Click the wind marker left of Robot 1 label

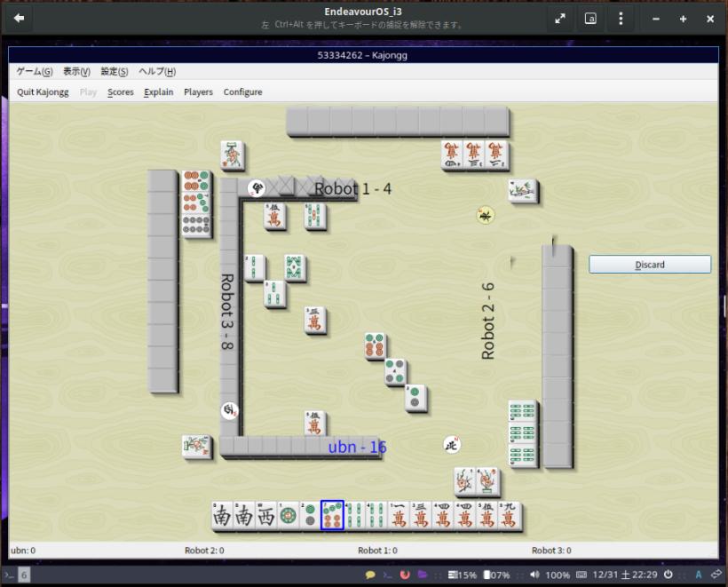(257, 188)
